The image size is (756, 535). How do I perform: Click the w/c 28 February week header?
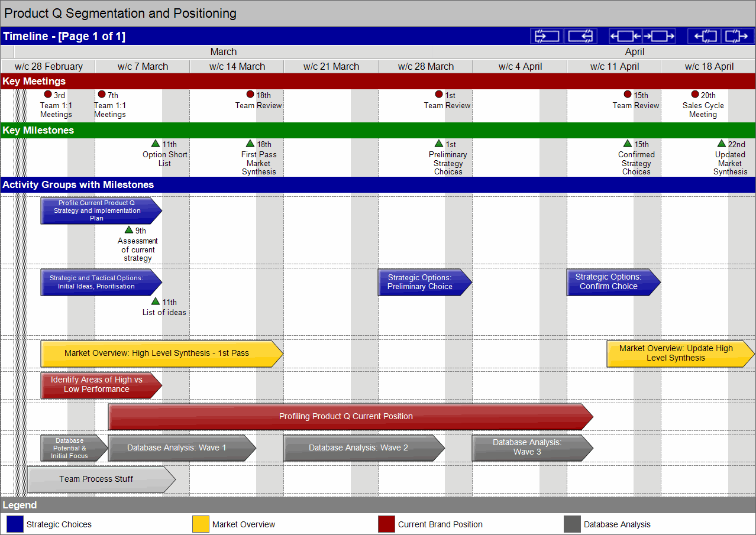coord(49,66)
